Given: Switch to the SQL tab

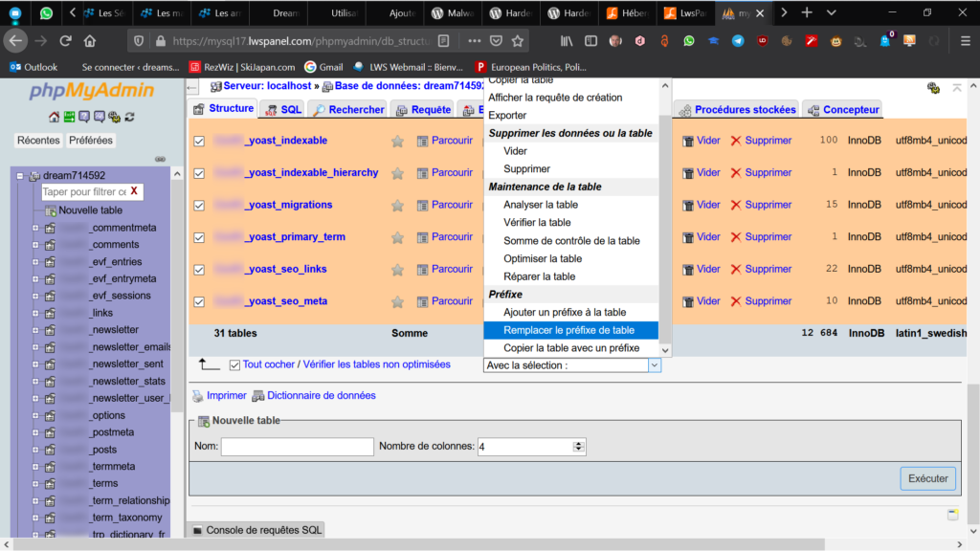Looking at the screenshot, I should click(283, 109).
